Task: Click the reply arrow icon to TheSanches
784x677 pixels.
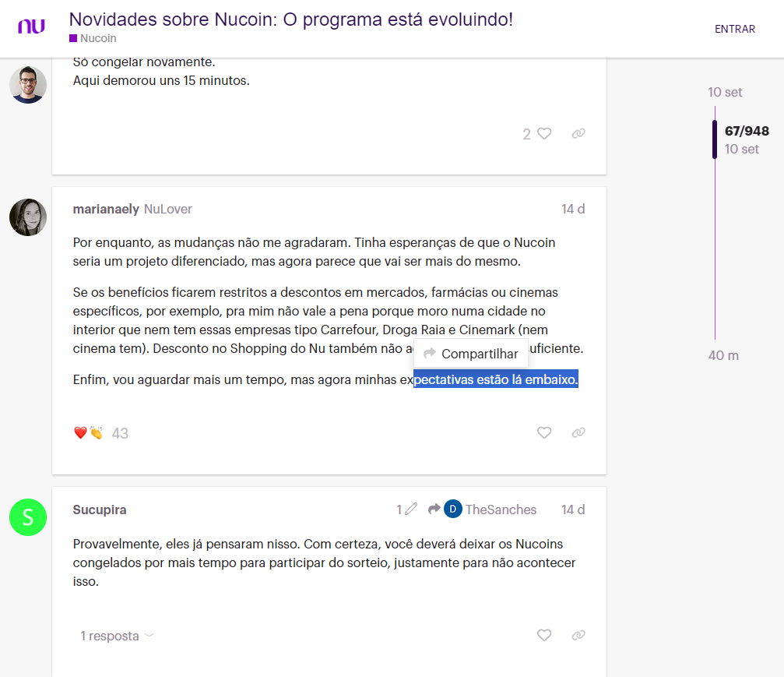Action: (x=434, y=509)
